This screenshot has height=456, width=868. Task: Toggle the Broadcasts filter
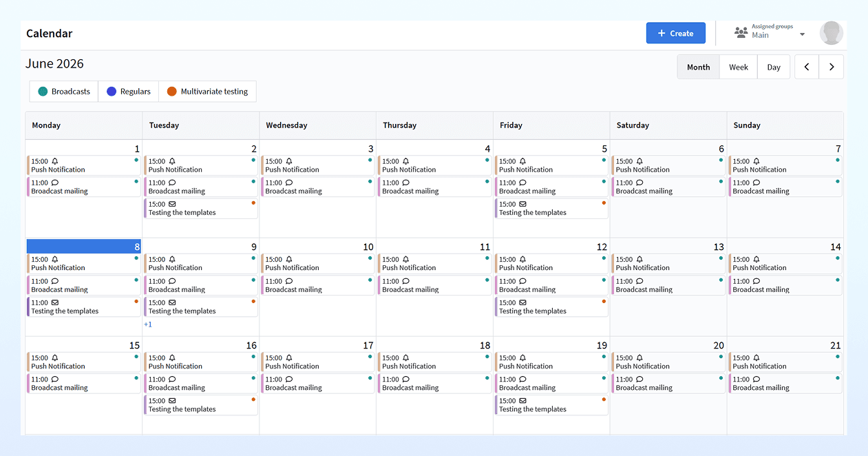coord(64,92)
